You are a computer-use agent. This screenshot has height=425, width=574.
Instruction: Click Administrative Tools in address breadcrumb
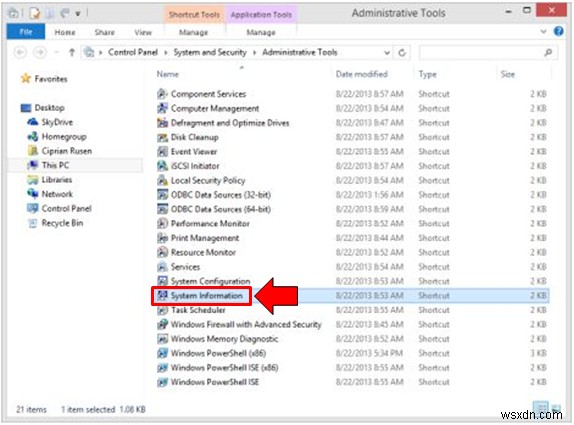click(300, 52)
